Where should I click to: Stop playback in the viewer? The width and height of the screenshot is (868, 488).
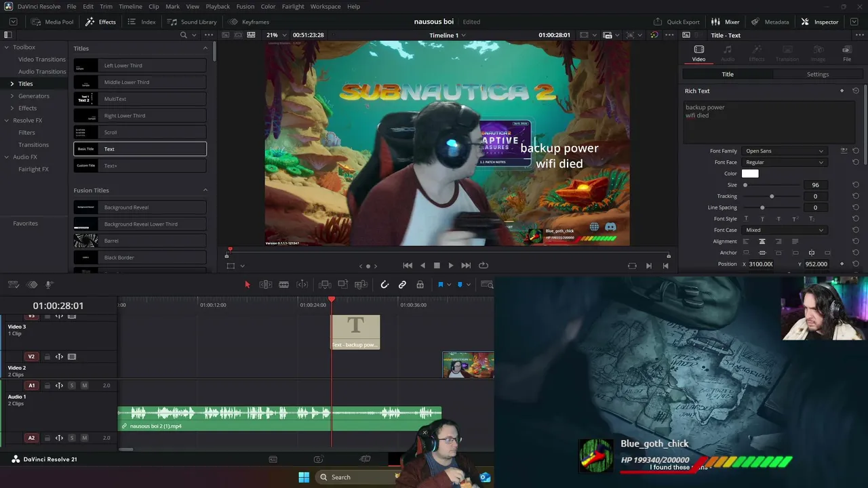pyautogui.click(x=437, y=266)
